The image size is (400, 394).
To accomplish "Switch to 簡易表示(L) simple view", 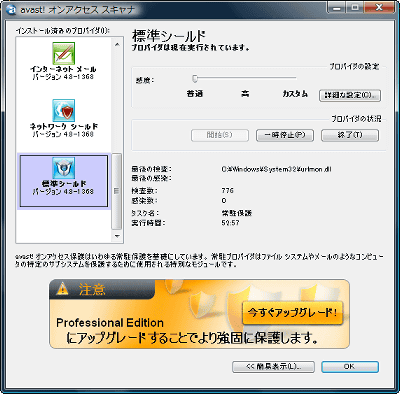I will click(x=273, y=366).
